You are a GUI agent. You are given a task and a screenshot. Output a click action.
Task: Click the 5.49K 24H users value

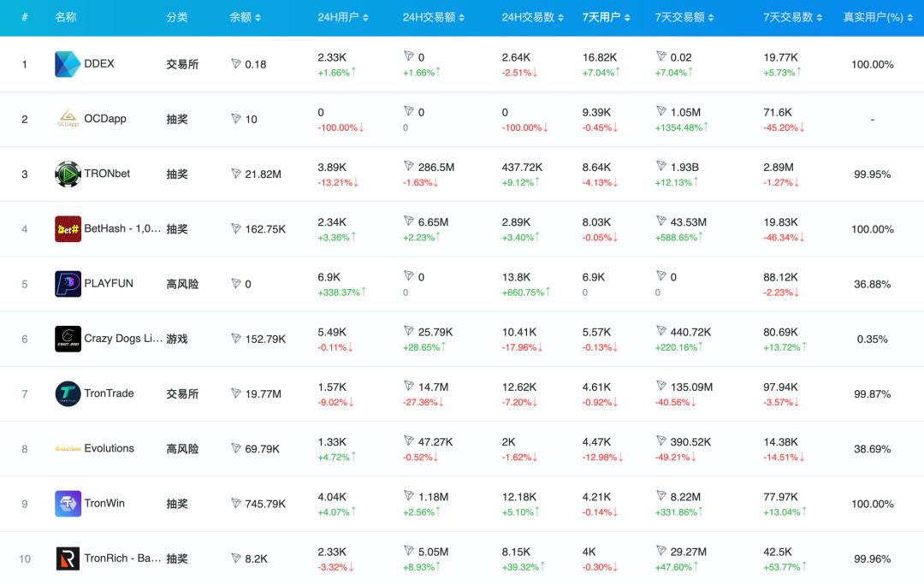point(332,332)
